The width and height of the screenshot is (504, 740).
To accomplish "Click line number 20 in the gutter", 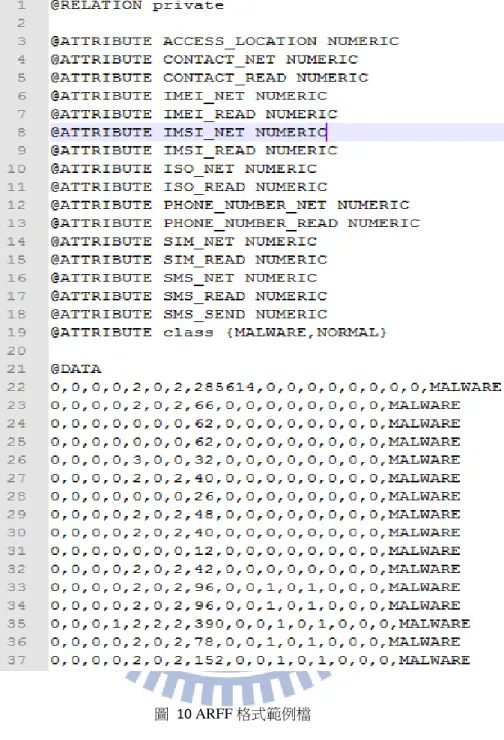I will click(x=16, y=351).
